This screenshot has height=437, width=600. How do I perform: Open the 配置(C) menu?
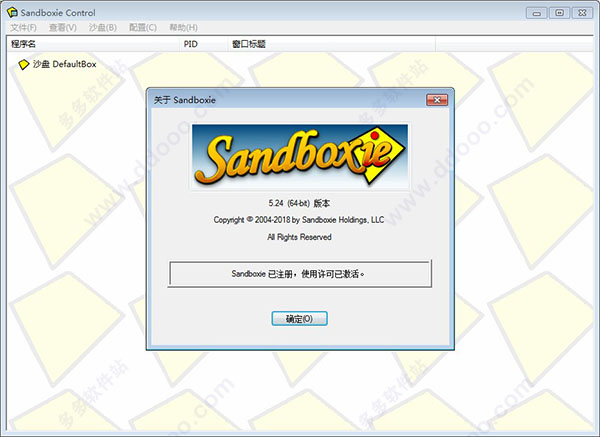pyautogui.click(x=143, y=28)
